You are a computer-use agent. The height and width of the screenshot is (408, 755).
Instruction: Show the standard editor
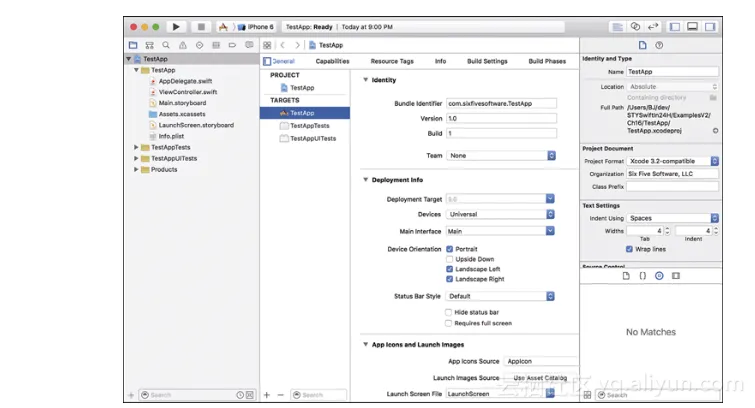click(x=617, y=27)
